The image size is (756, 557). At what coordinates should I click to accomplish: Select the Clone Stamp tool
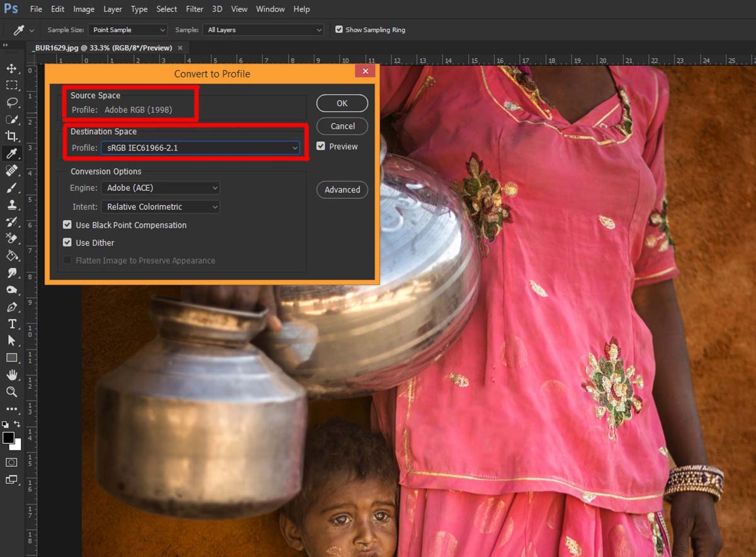click(x=11, y=205)
